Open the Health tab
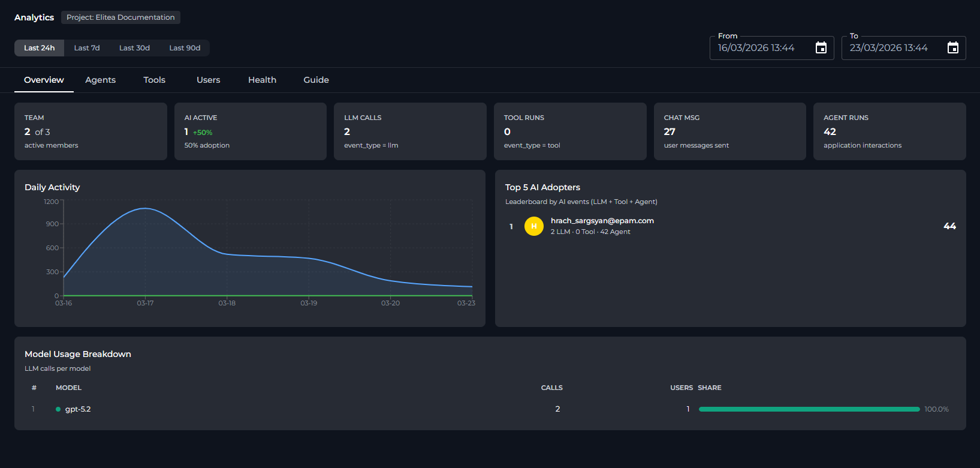Screen dimensions: 980x468 tap(262, 80)
